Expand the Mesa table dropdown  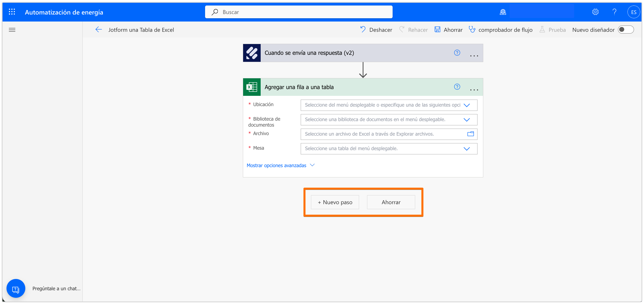(x=466, y=149)
